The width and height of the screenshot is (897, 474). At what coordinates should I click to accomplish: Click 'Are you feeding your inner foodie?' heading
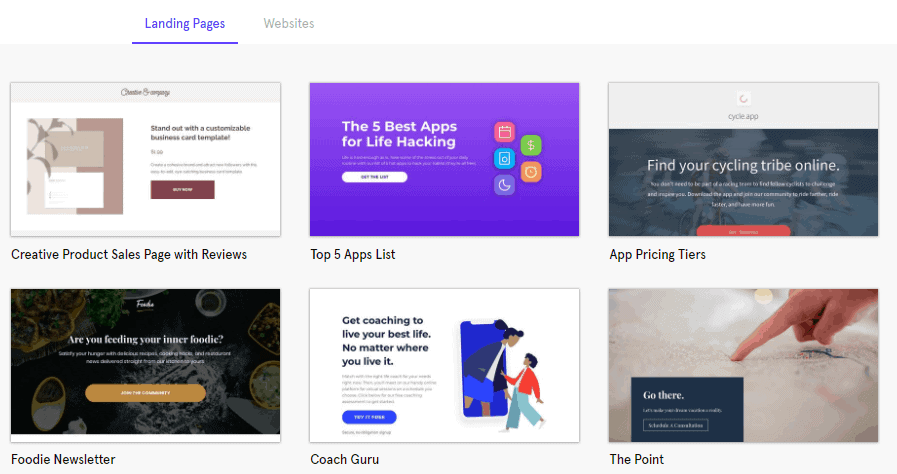pyautogui.click(x=145, y=340)
